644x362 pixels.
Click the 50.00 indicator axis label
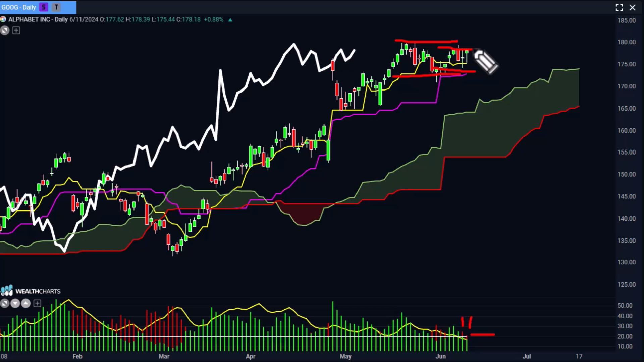click(x=625, y=306)
